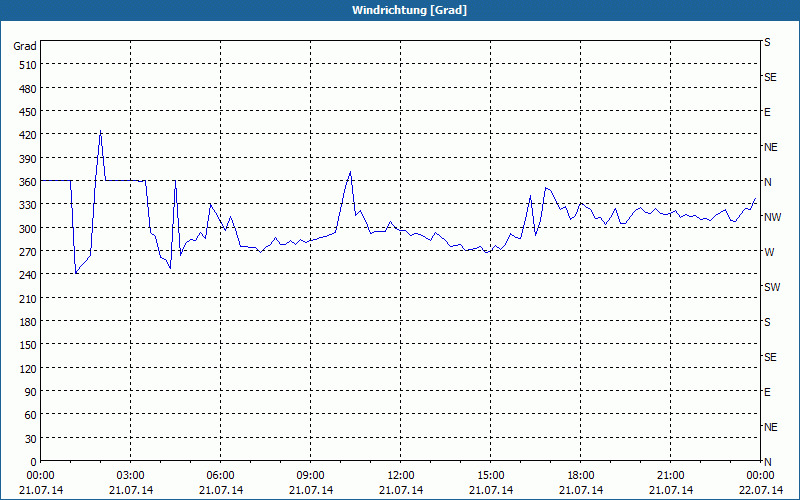
Task: Click the 300 y-axis value
Action: 28,229
